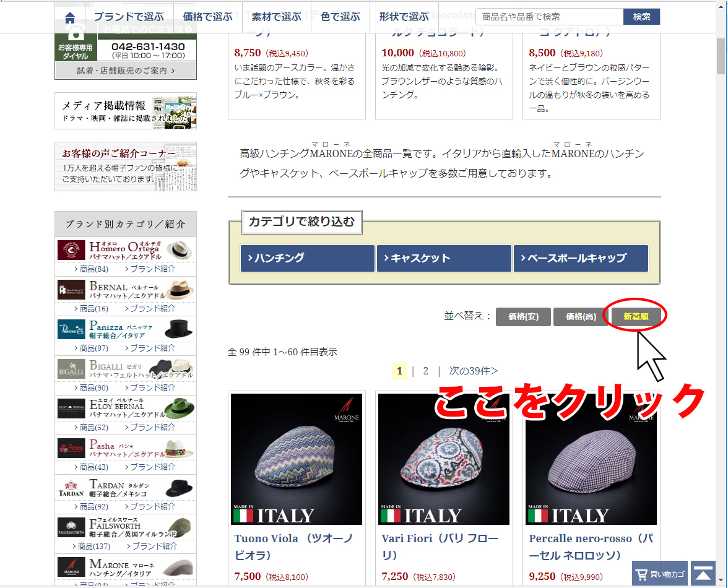Screen dimensions: 728x588
Task: Open 価格で選ぶ menu
Action: click(x=207, y=17)
